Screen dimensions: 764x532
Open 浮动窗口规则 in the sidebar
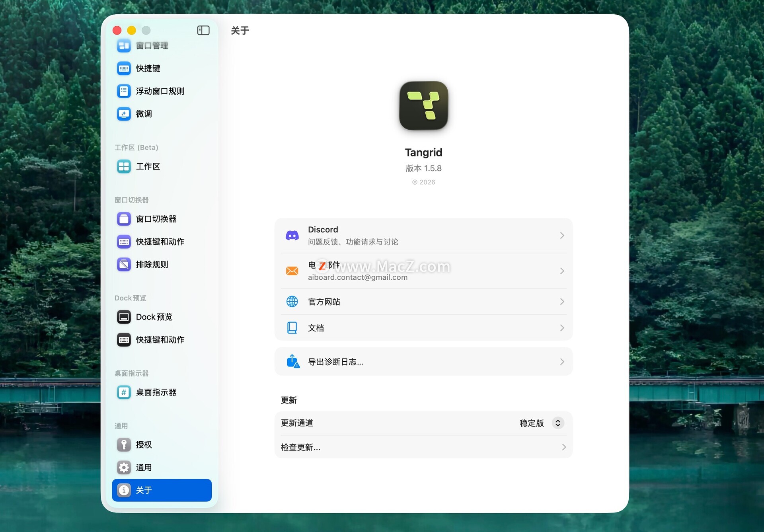(x=162, y=91)
